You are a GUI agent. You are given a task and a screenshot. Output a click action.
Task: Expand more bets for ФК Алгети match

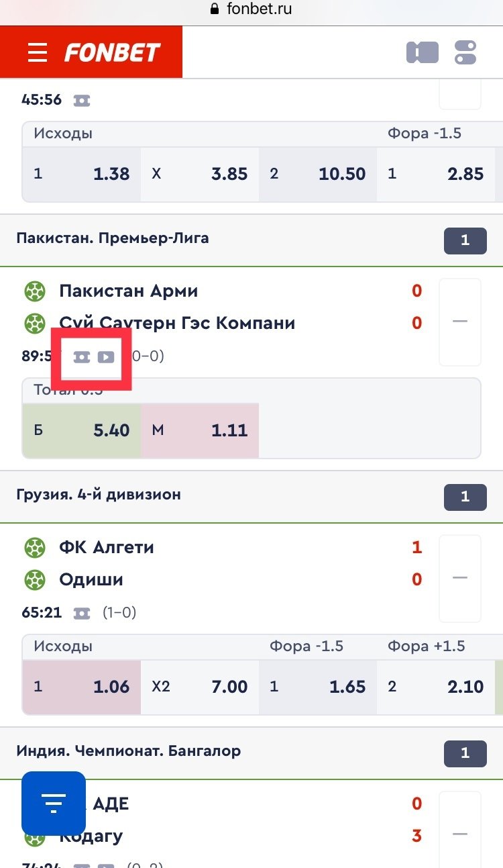(x=459, y=577)
